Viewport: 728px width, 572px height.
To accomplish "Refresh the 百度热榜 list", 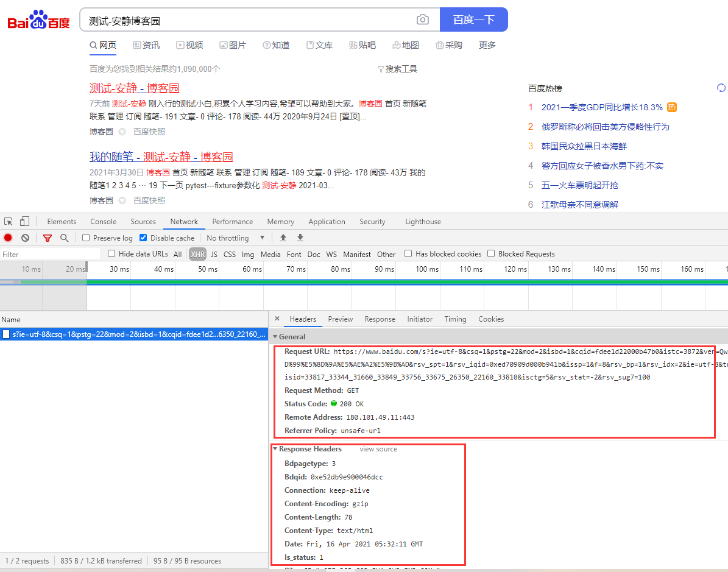I will pyautogui.click(x=721, y=88).
